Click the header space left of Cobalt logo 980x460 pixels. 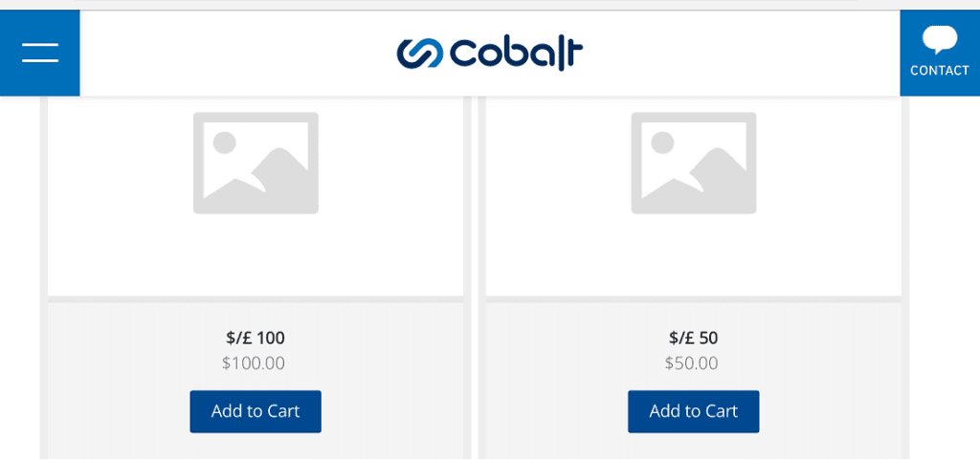(x=237, y=53)
